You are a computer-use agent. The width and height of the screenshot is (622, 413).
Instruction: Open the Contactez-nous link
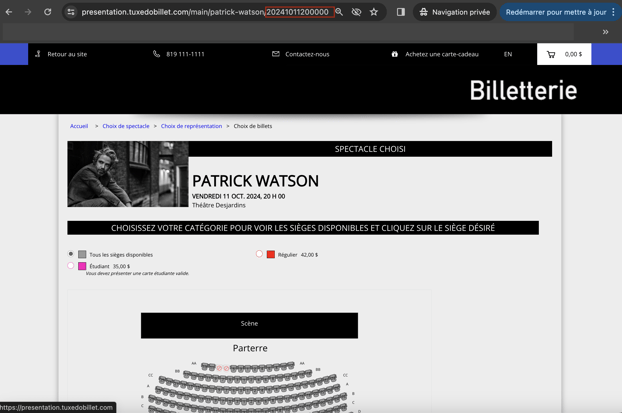click(307, 54)
